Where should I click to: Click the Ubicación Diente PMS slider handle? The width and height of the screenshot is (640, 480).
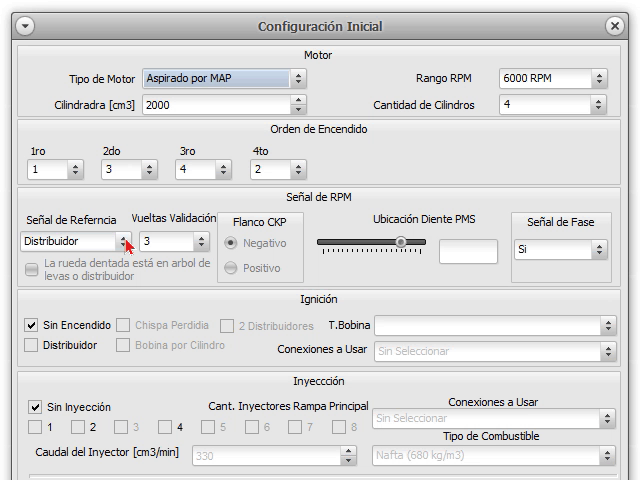401,241
